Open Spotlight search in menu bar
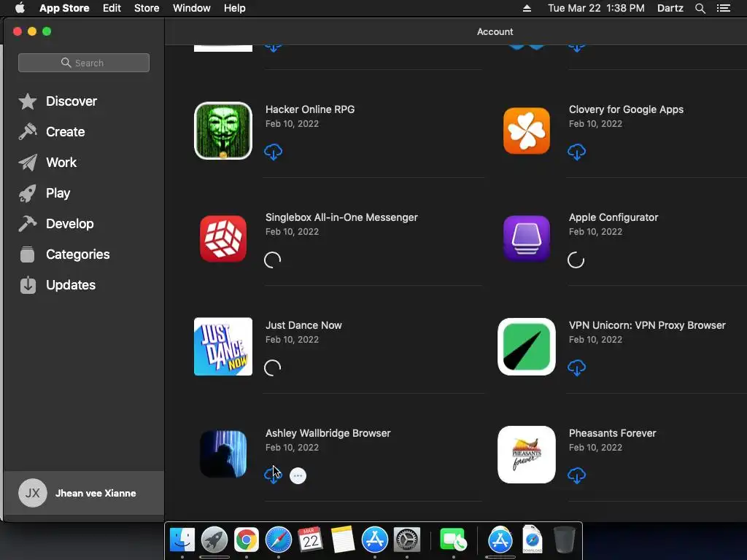Viewport: 747px width, 560px height. 700,8
